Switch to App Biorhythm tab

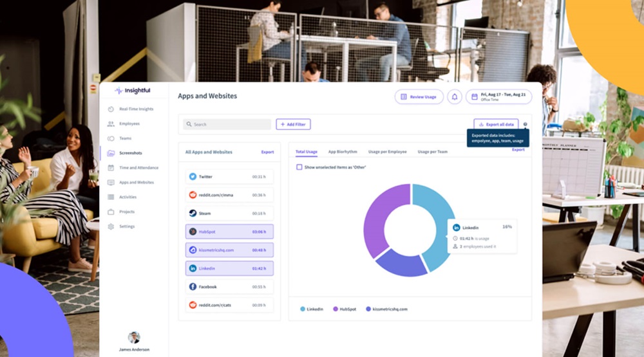point(343,152)
